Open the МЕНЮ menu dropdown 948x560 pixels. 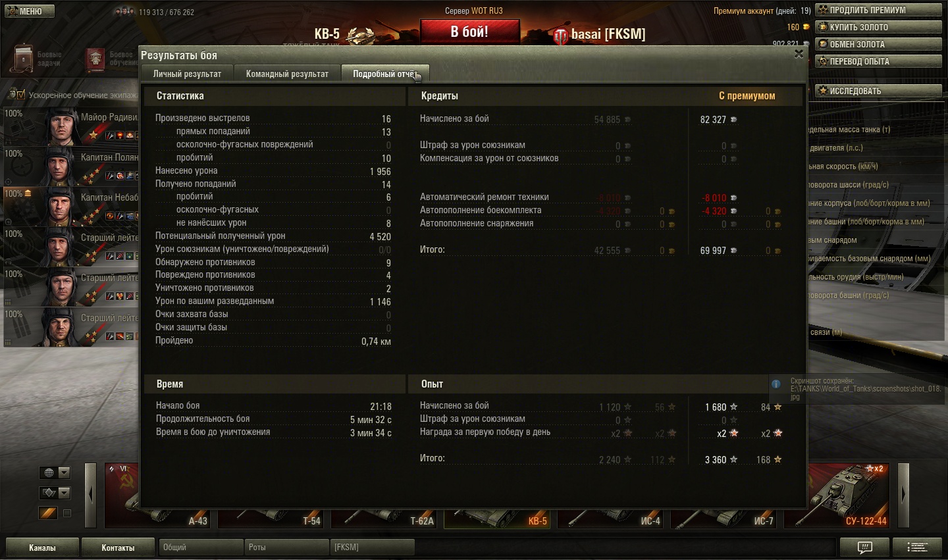click(28, 11)
